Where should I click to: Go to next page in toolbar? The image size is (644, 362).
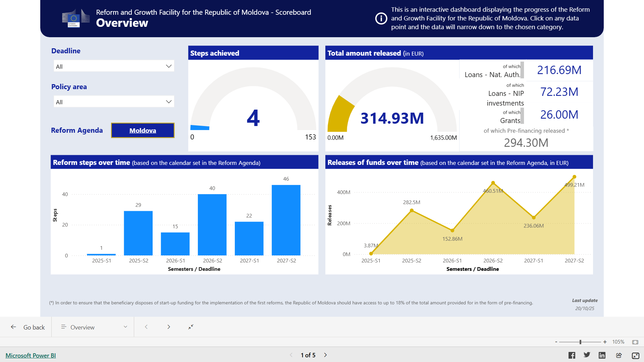point(169,327)
